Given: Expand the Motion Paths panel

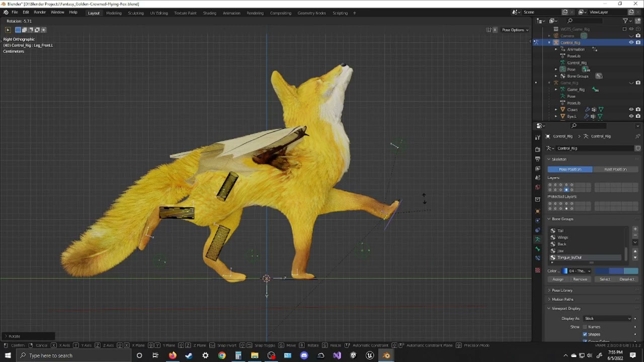Looking at the screenshot, I should click(x=549, y=299).
